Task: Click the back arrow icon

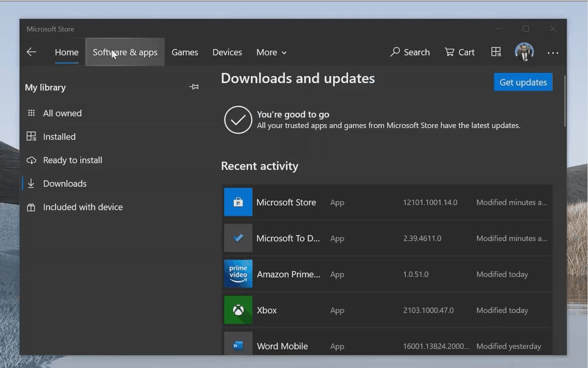Action: click(31, 52)
